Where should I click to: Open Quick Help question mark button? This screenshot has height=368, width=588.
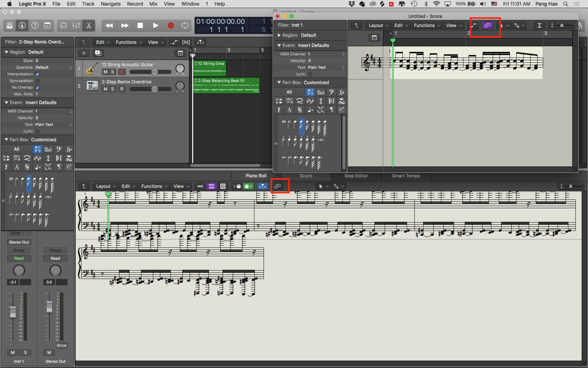(x=35, y=25)
